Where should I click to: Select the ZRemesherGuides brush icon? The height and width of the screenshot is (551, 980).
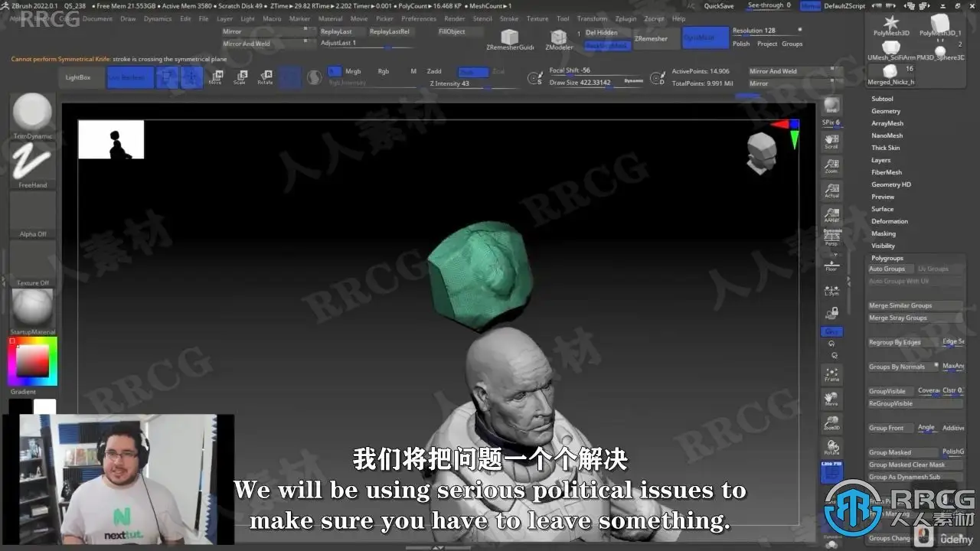(510, 39)
